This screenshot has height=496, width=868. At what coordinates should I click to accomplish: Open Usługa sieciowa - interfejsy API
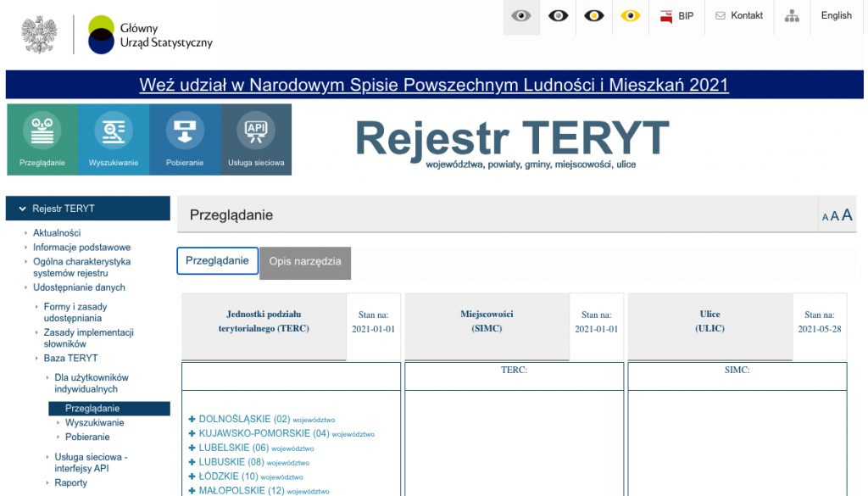[91, 463]
